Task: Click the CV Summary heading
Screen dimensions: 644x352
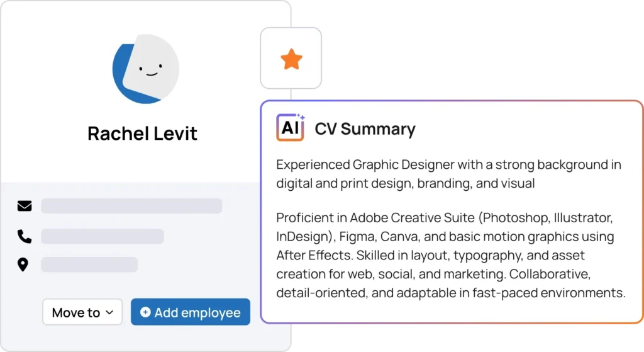Action: pos(365,129)
